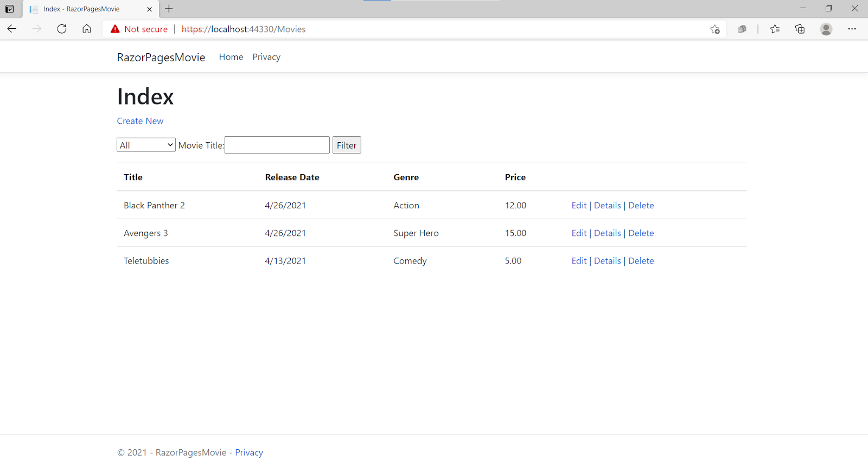868x466 pixels.
Task: Click the 12.00 price cell
Action: click(515, 205)
